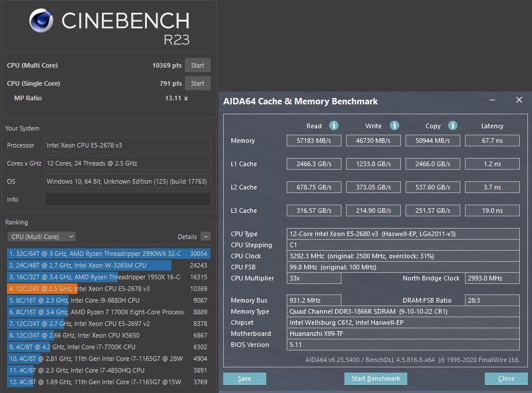This screenshot has height=393, width=532.
Task: Select ranking row Xeon X5650
Action: [108, 335]
